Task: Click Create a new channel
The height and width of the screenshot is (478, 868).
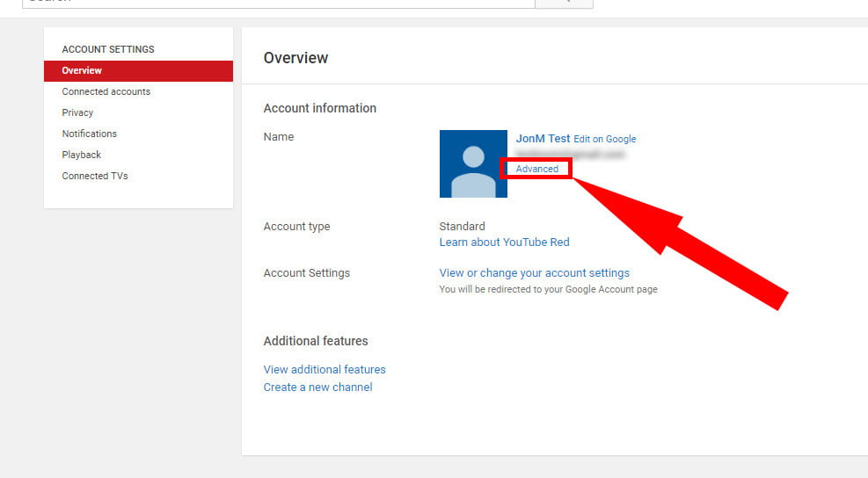Action: point(317,387)
